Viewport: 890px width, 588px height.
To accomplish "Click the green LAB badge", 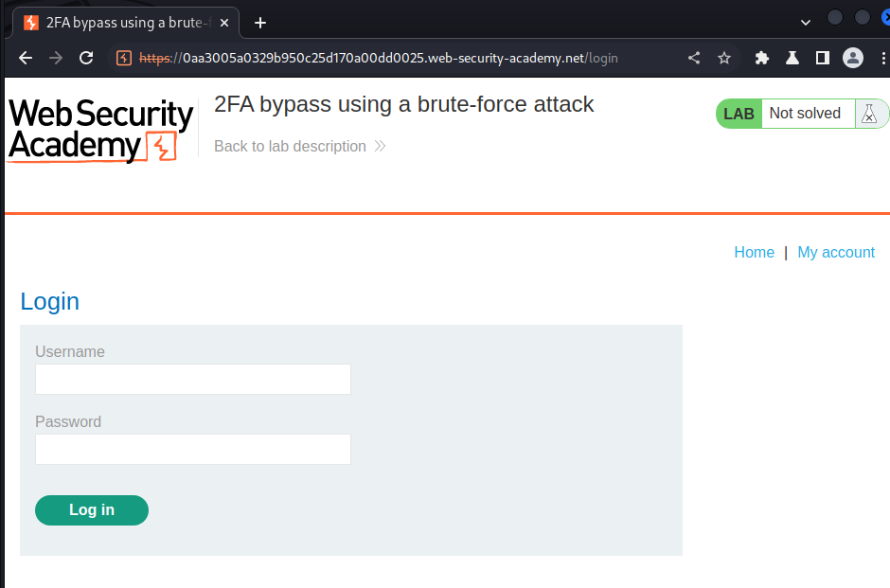I will tap(739, 114).
